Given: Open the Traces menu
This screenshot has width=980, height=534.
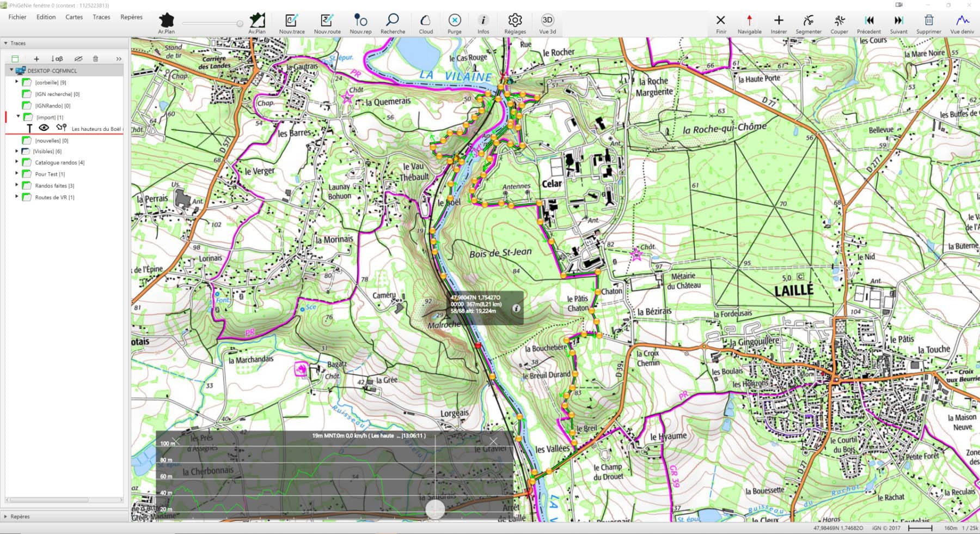Looking at the screenshot, I should click(x=101, y=17).
